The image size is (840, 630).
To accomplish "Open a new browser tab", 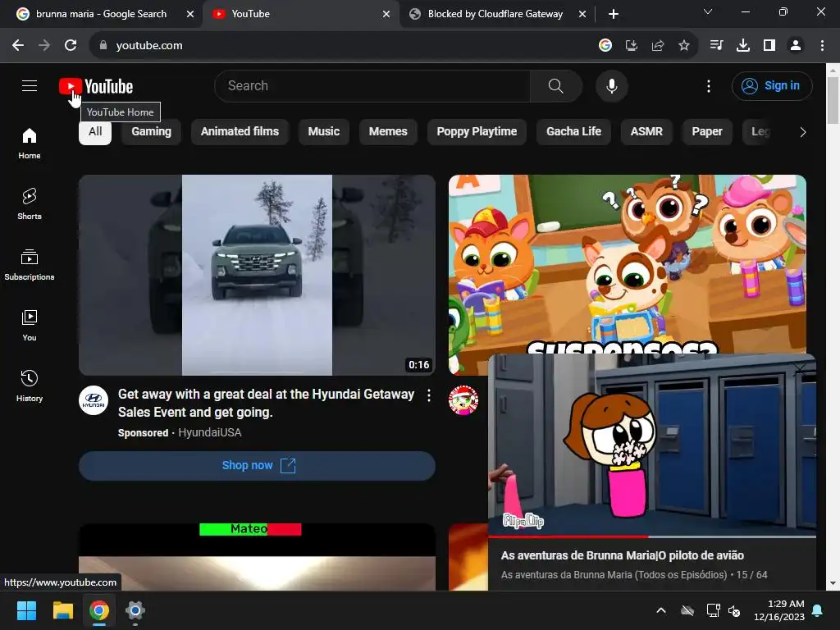I will (x=614, y=14).
